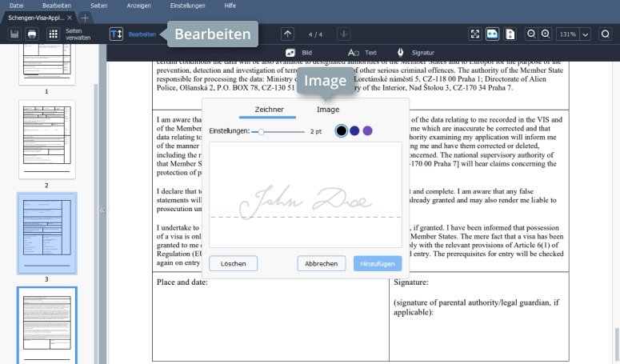620x364 pixels.
Task: Open the Hilfe menu
Action: pos(230,6)
